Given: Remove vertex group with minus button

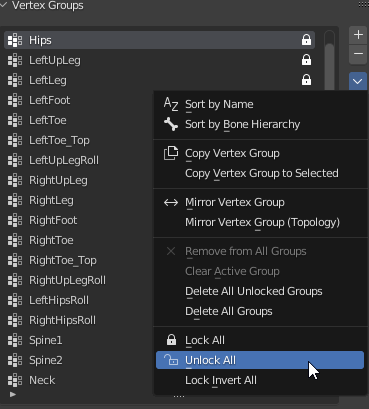Looking at the screenshot, I should tap(358, 54).
